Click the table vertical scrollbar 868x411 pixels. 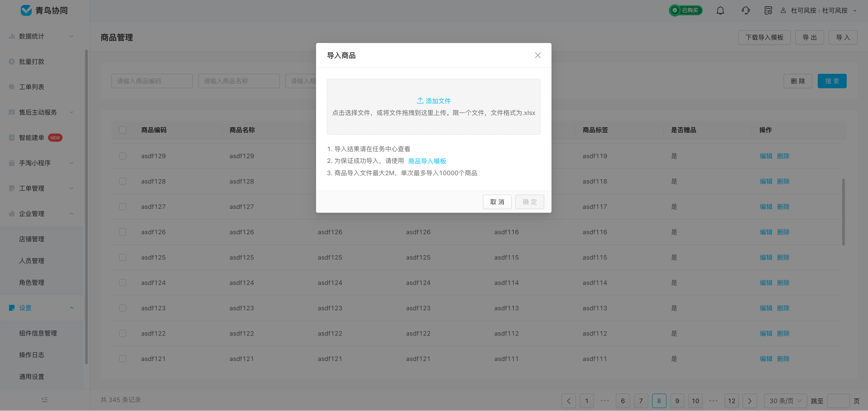(843, 212)
